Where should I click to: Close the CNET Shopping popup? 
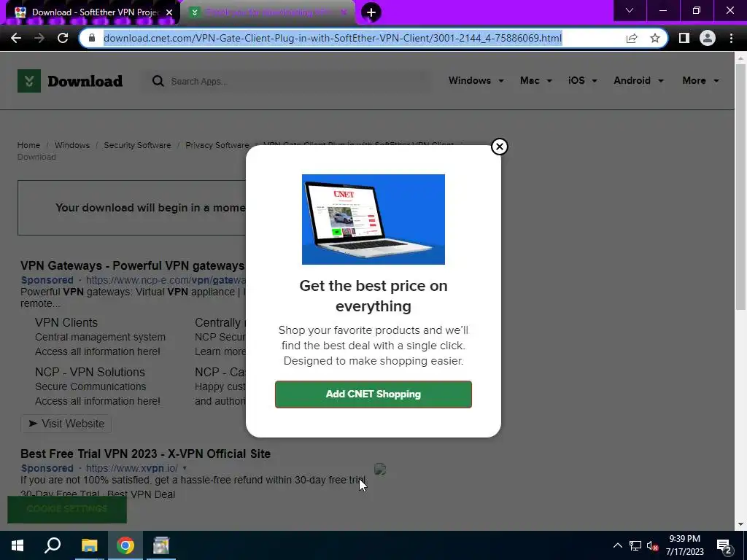(499, 147)
